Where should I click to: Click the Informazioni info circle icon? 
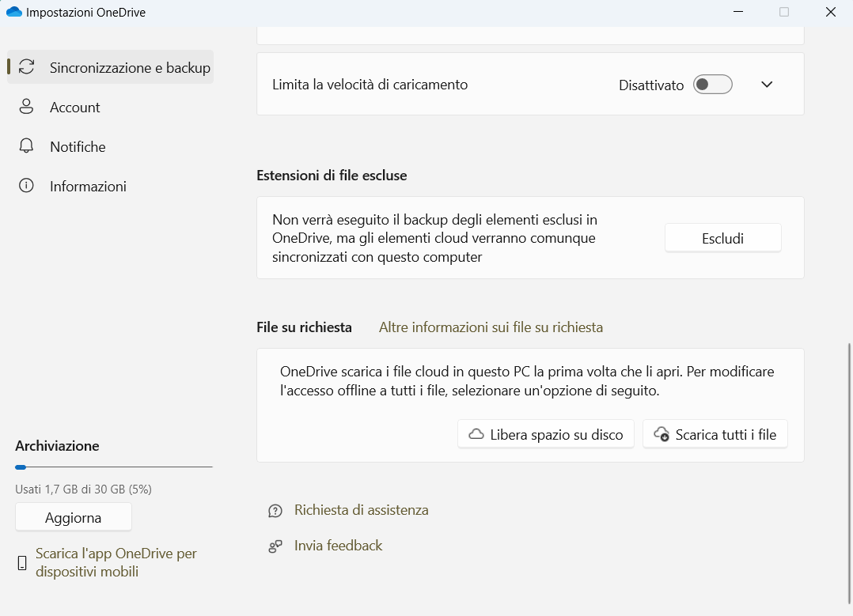pyautogui.click(x=26, y=186)
